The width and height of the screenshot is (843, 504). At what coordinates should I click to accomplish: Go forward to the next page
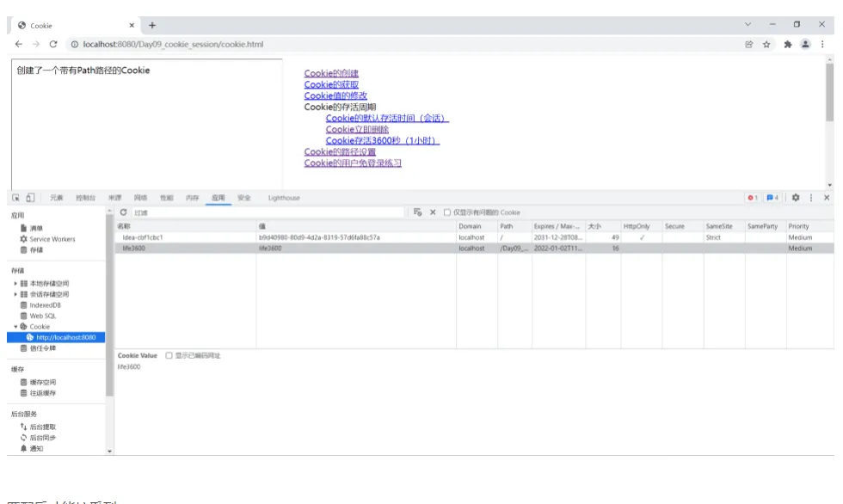pos(36,44)
